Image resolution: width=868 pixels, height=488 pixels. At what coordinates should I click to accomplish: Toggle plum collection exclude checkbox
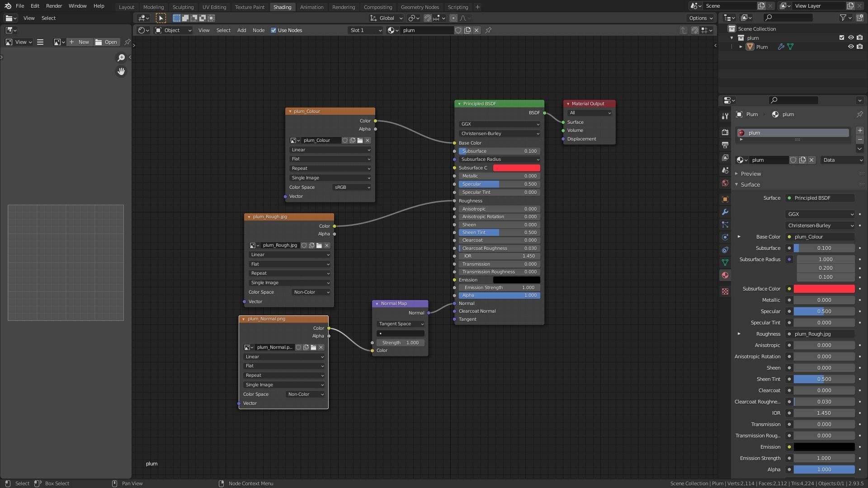click(841, 38)
